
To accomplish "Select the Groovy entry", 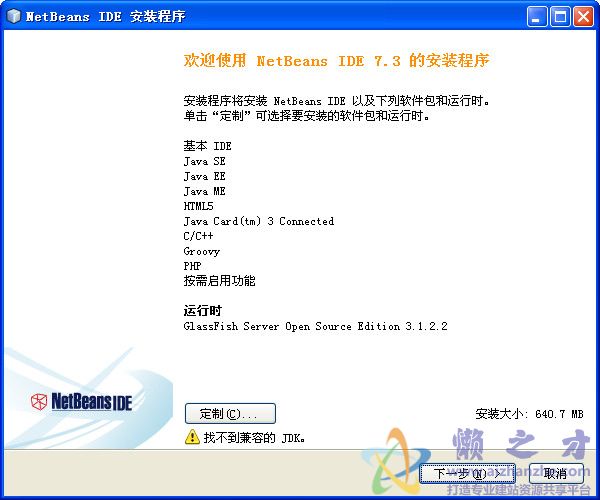I will coord(202,251).
